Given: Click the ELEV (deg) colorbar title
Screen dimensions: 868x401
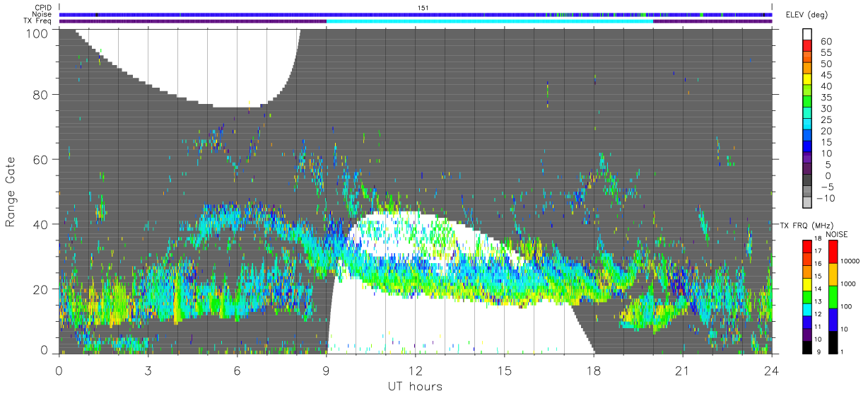Looking at the screenshot, I should pyautogui.click(x=807, y=15).
